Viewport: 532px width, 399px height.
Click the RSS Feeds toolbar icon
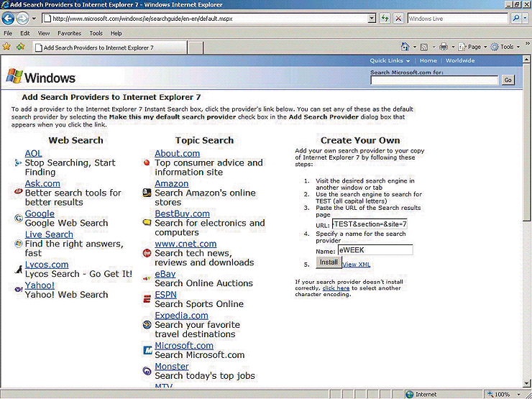[x=423, y=47]
